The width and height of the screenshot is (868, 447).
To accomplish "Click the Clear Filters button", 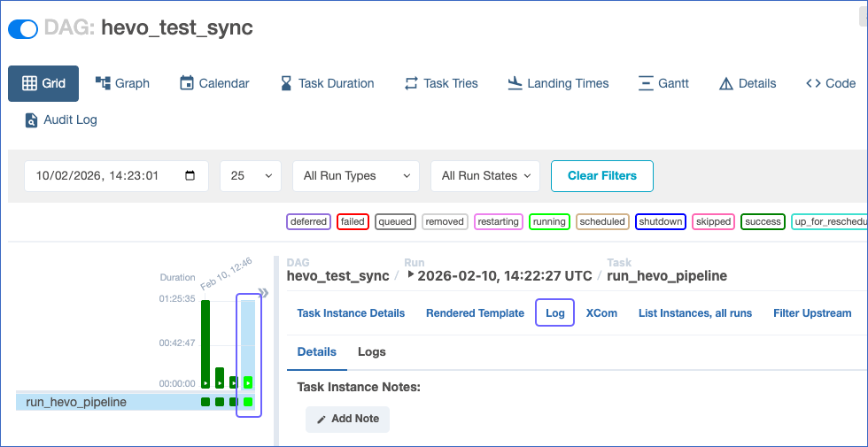I will (x=602, y=176).
